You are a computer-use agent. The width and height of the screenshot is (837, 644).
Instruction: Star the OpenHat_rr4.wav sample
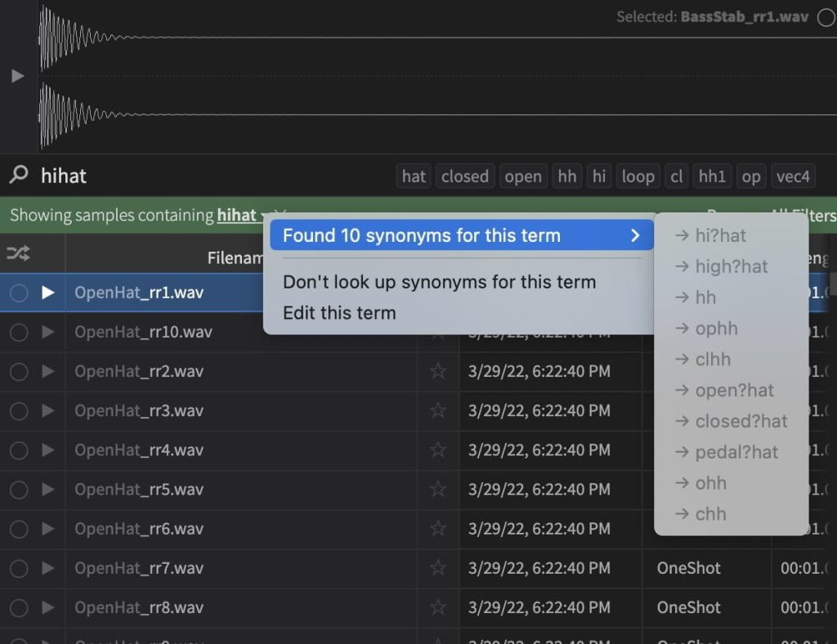[438, 449]
